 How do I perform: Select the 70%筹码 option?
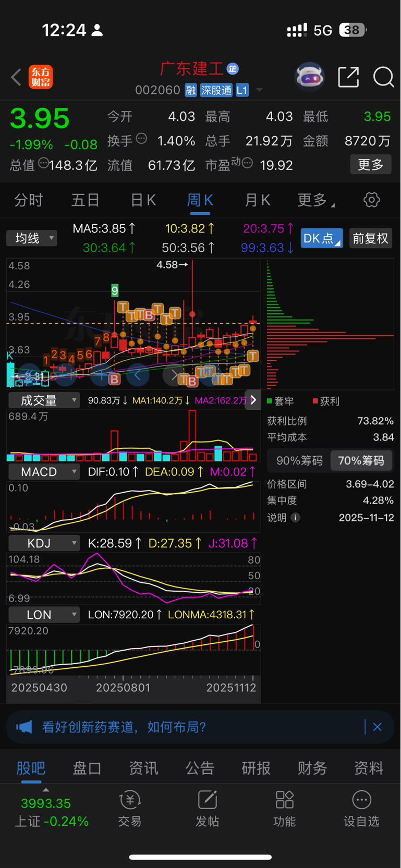pos(361,461)
